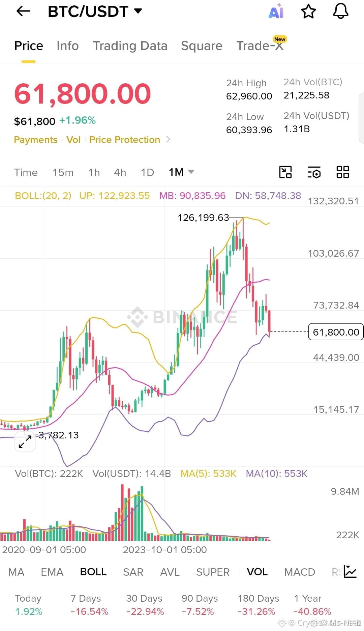This screenshot has width=364, height=631.
Task: Open the chart drawing tools icon
Action: click(285, 172)
